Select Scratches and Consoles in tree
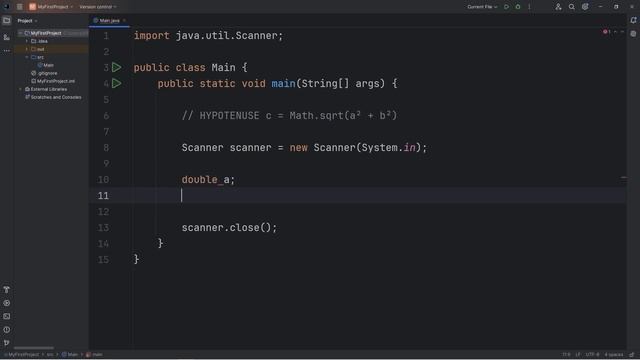640x360 pixels. click(x=53, y=97)
